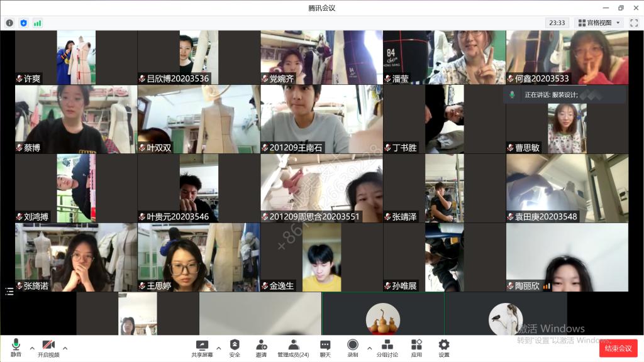The image size is (644, 362).
Task: Open the 安全 security menu
Action: (x=235, y=348)
